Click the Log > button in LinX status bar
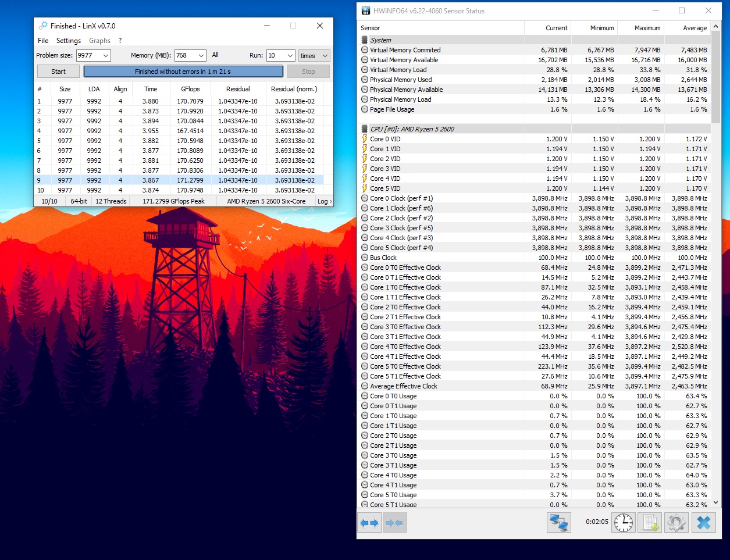 pos(325,201)
